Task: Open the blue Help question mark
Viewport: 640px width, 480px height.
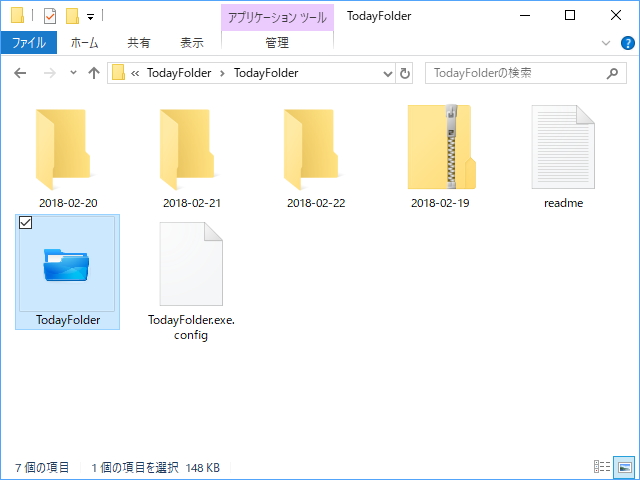Action: [627, 43]
